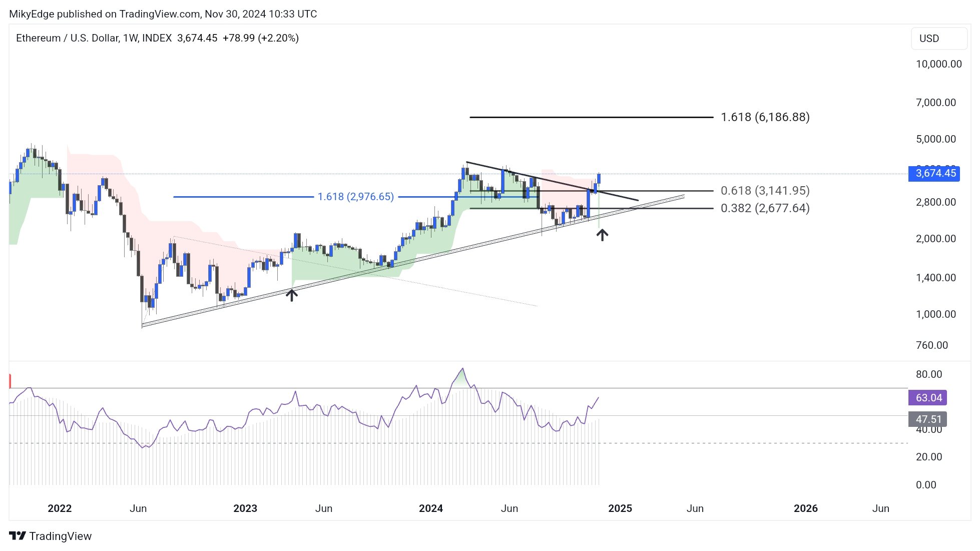This screenshot has width=980, height=551.
Task: Click the 2022 time axis label
Action: click(60, 508)
